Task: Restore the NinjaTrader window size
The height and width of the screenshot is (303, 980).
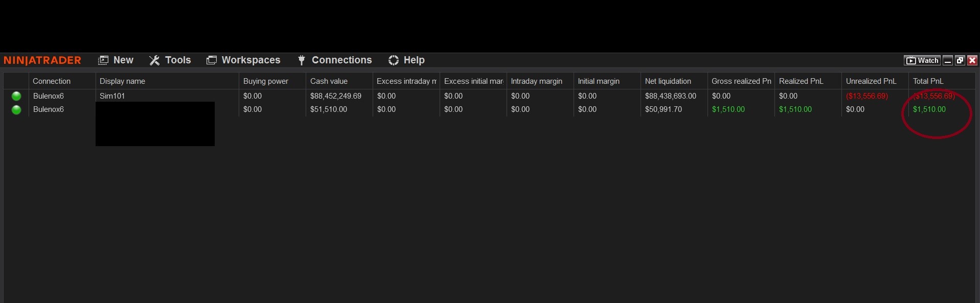Action: (x=960, y=60)
